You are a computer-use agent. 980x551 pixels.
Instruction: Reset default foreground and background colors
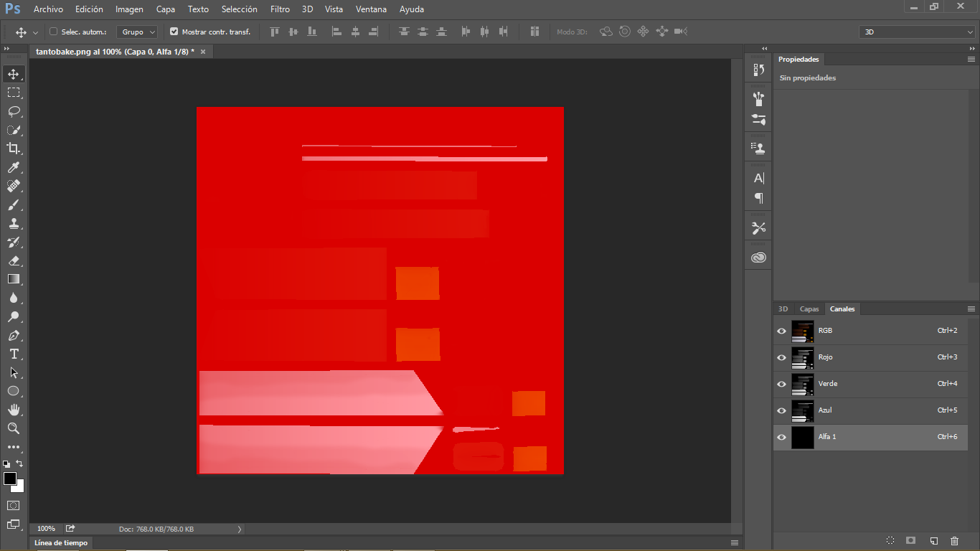tap(6, 464)
